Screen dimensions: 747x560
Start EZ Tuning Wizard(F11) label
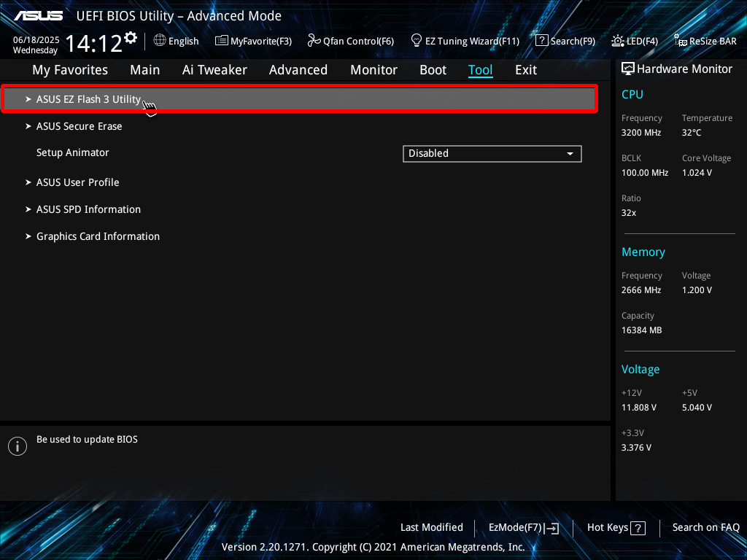point(472,41)
